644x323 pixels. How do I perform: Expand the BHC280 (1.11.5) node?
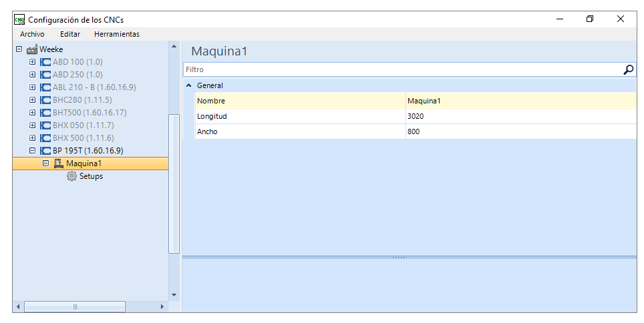(x=33, y=100)
